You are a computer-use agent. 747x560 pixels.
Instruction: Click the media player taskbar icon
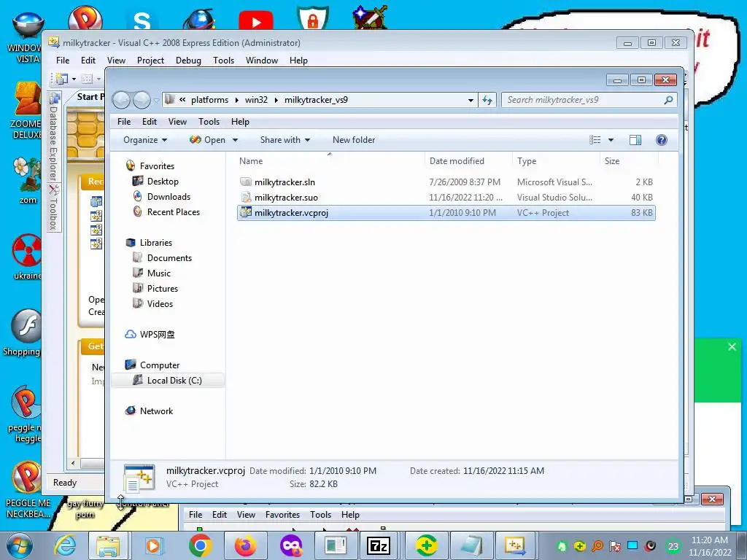click(153, 545)
